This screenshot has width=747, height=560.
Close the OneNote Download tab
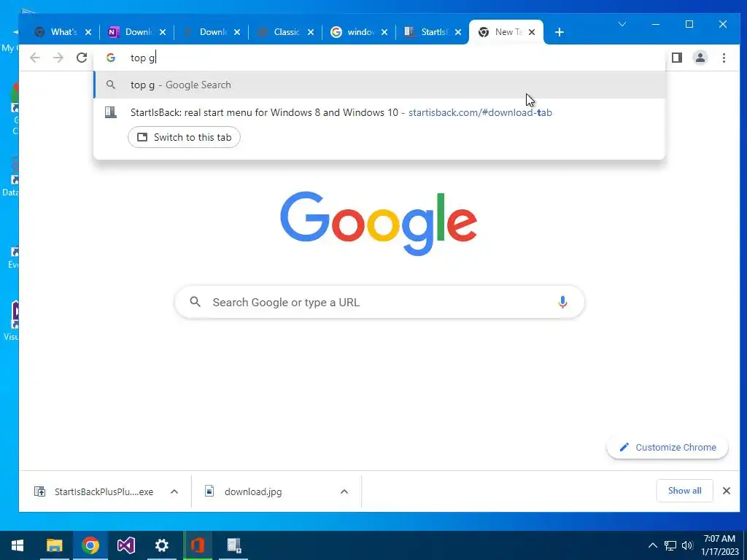(x=163, y=32)
